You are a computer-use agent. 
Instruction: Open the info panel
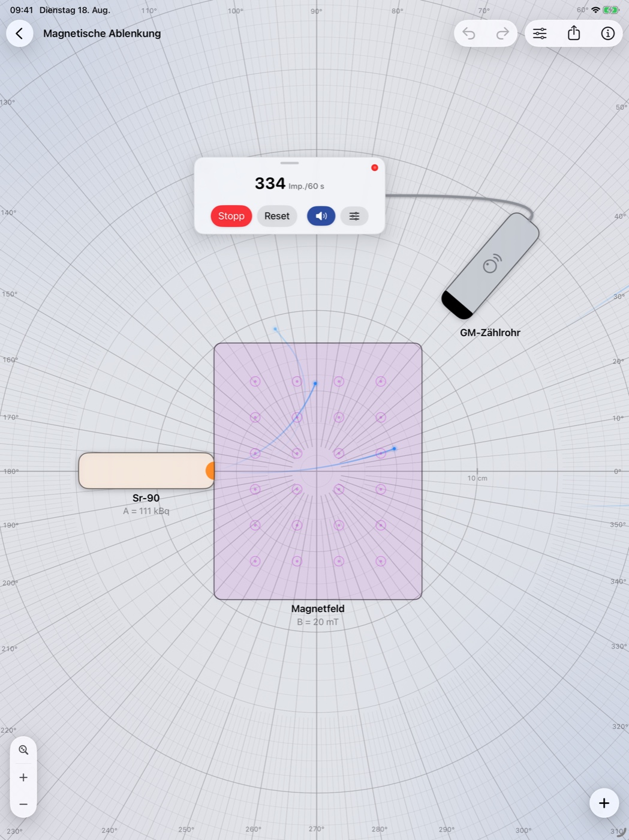pos(607,34)
